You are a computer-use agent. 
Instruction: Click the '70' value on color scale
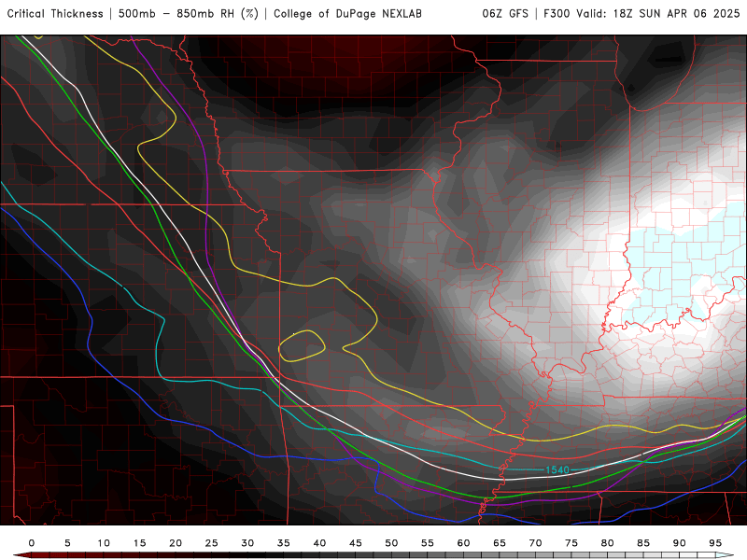(x=535, y=543)
